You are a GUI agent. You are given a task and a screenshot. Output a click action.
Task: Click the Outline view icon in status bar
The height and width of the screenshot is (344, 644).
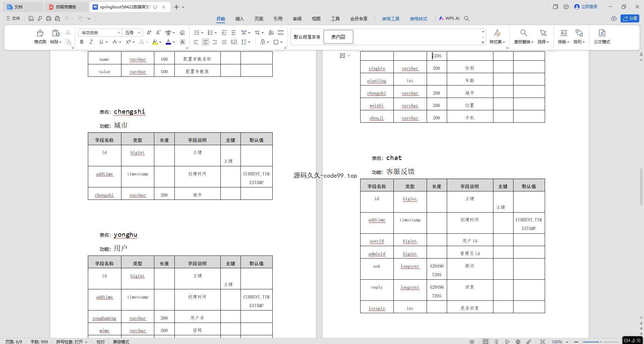pos(496,342)
